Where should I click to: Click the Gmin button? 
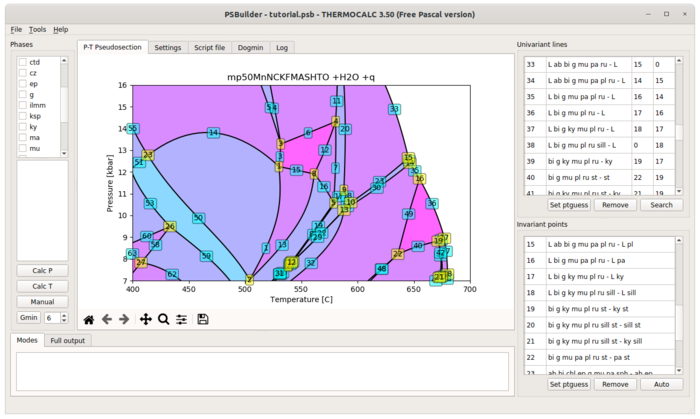point(29,317)
